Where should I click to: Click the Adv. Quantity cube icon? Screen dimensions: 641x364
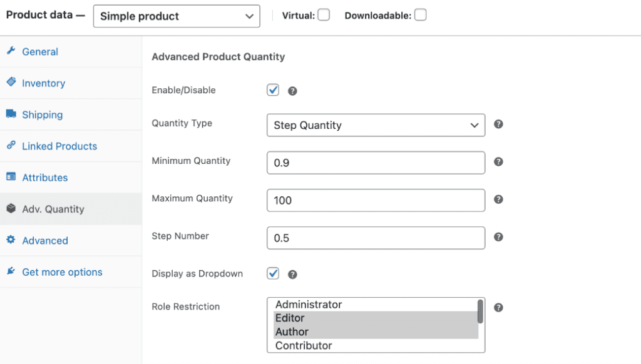pos(10,209)
